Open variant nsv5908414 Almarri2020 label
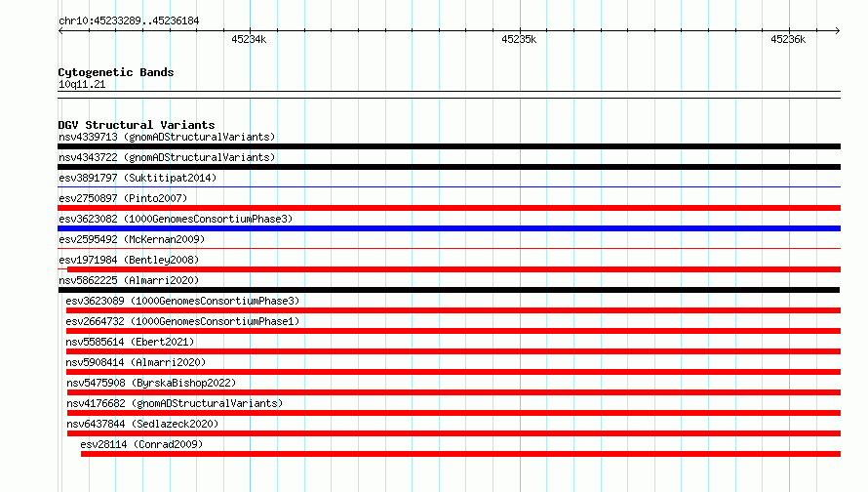The height and width of the screenshot is (492, 868). [x=136, y=362]
